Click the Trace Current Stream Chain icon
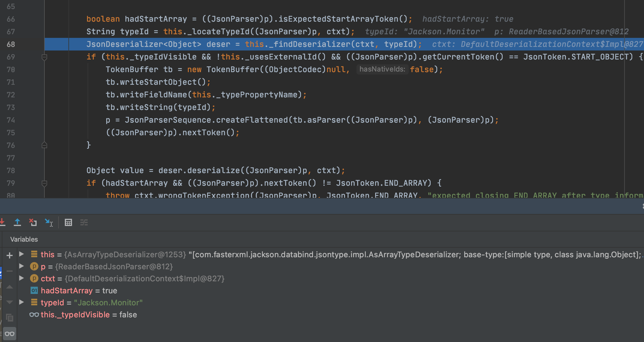The height and width of the screenshot is (342, 644). (x=84, y=222)
